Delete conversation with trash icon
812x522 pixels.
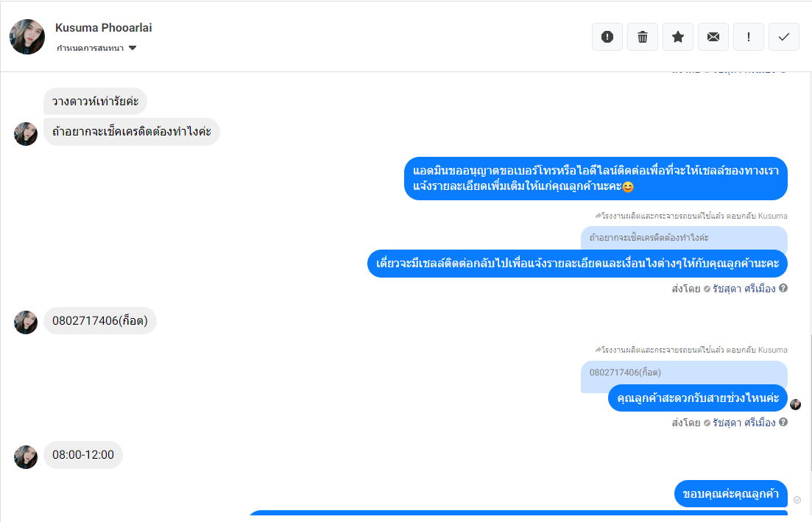(642, 37)
